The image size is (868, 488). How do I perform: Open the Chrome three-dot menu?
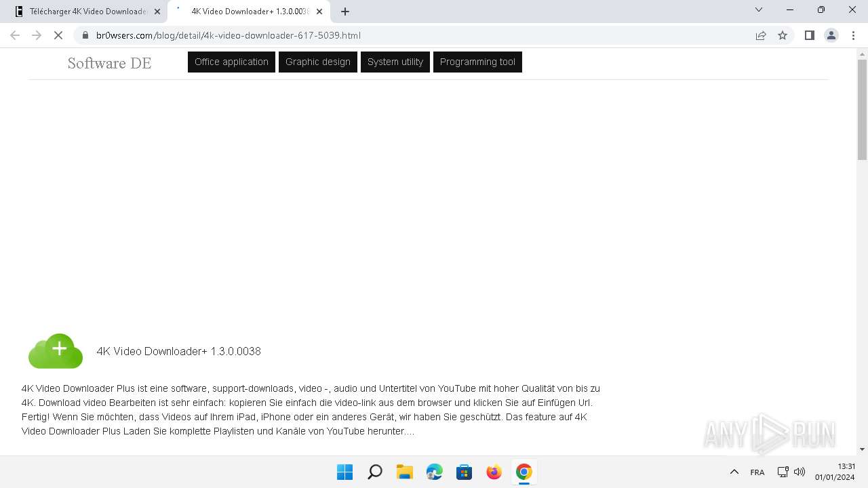[x=852, y=35]
